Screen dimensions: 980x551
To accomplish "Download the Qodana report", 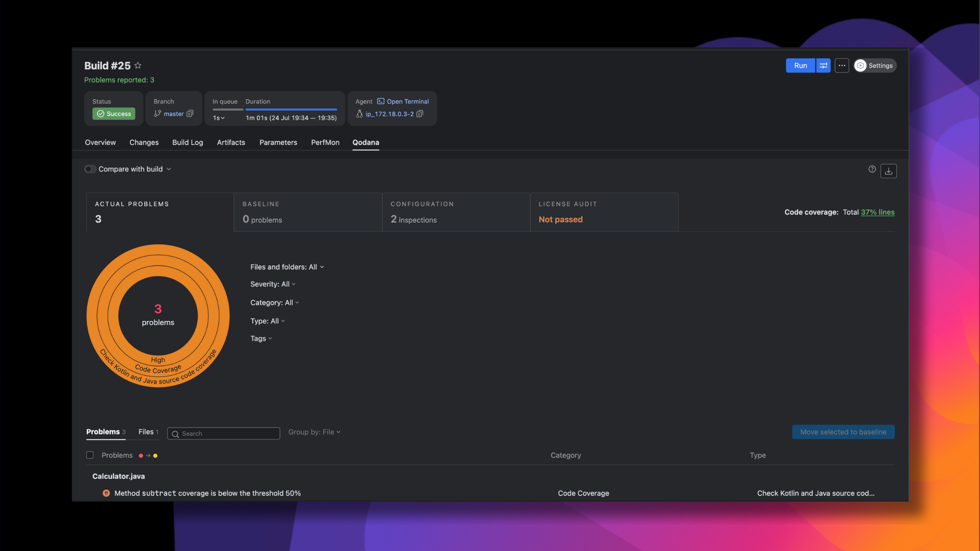I will coord(888,171).
